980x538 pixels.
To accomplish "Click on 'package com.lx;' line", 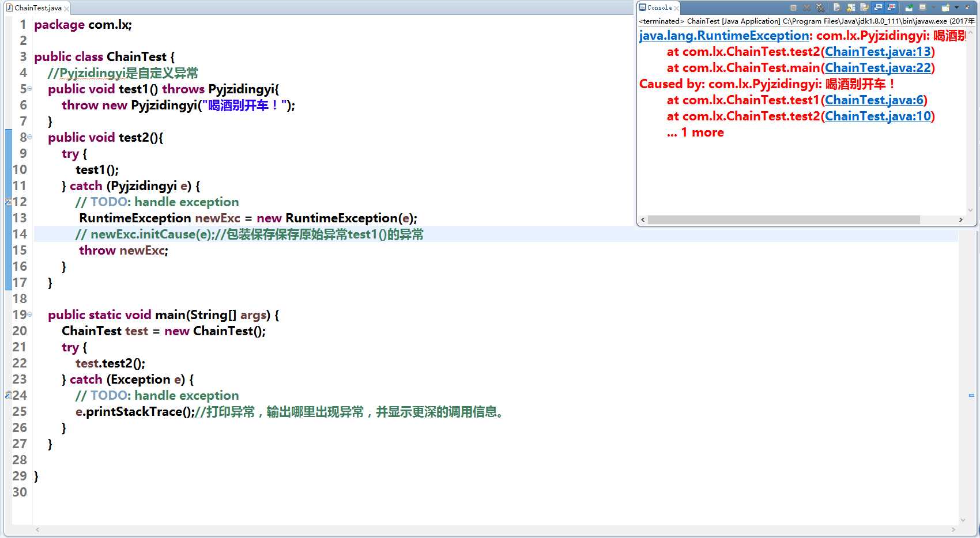I will 83,25.
